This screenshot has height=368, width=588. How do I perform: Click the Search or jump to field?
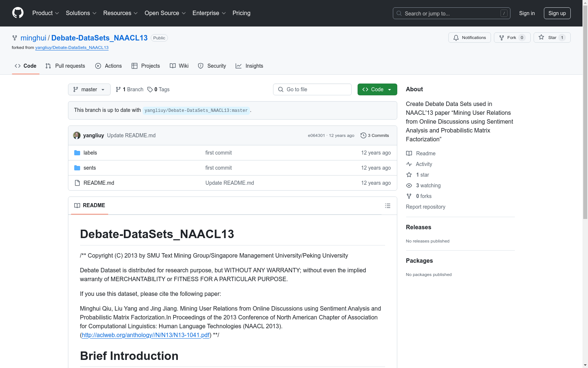(452, 13)
